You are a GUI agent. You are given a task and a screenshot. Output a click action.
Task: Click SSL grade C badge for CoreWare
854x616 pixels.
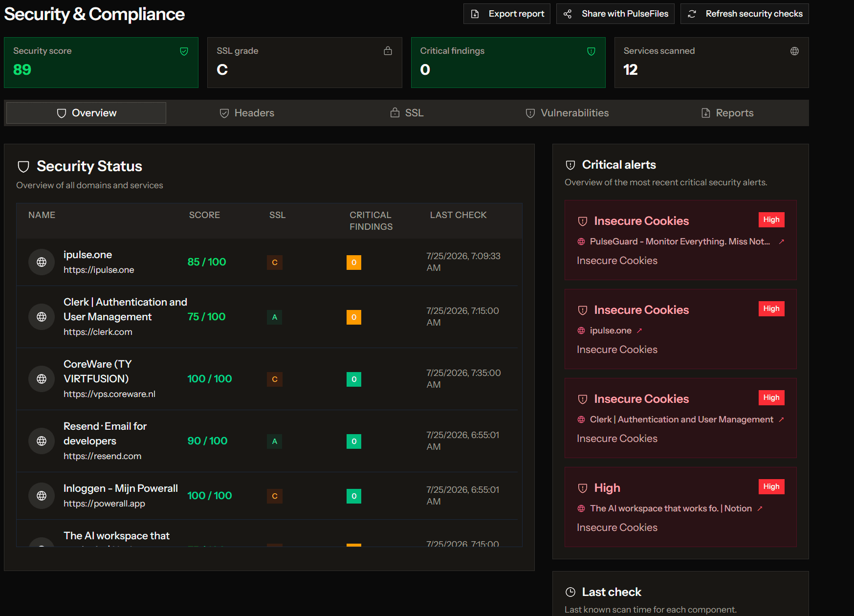tap(275, 379)
